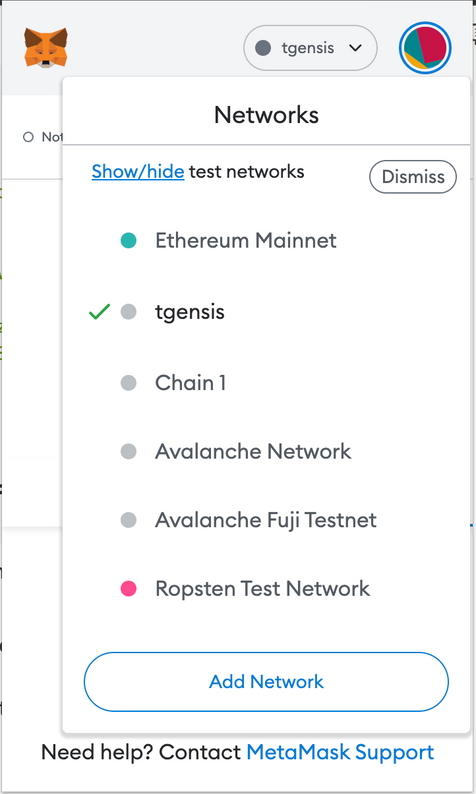This screenshot has height=794, width=476.
Task: Expand the tgensis network dropdown
Action: [x=310, y=48]
